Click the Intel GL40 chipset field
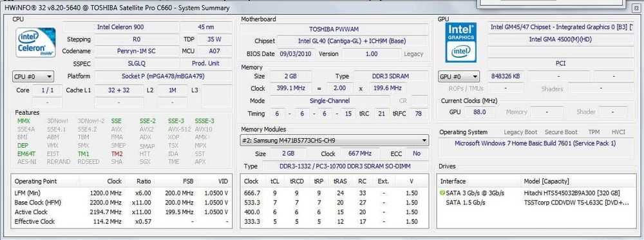 [x=352, y=41]
